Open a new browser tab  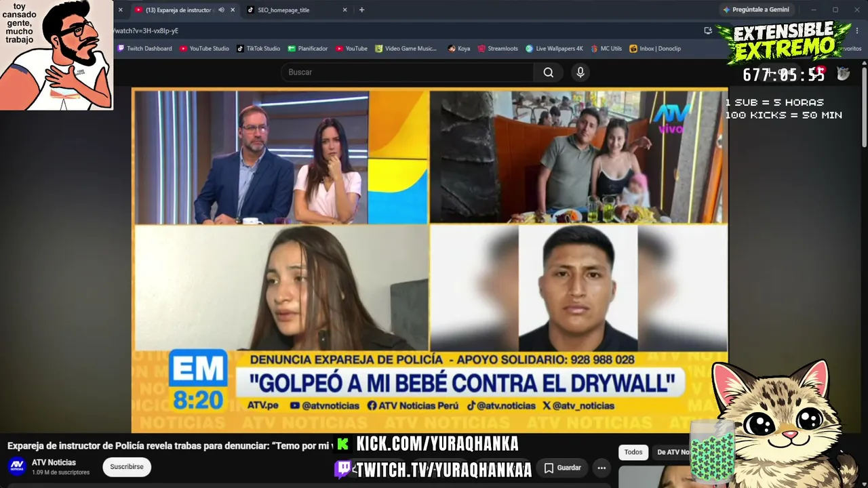tap(361, 10)
